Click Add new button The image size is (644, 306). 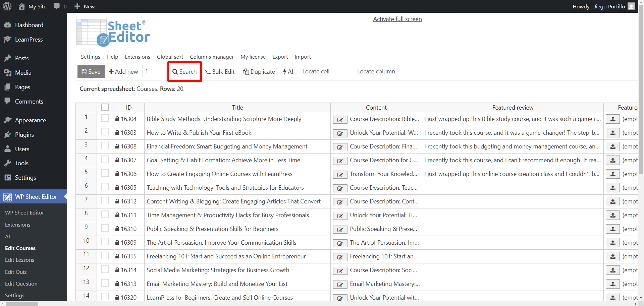(x=123, y=71)
